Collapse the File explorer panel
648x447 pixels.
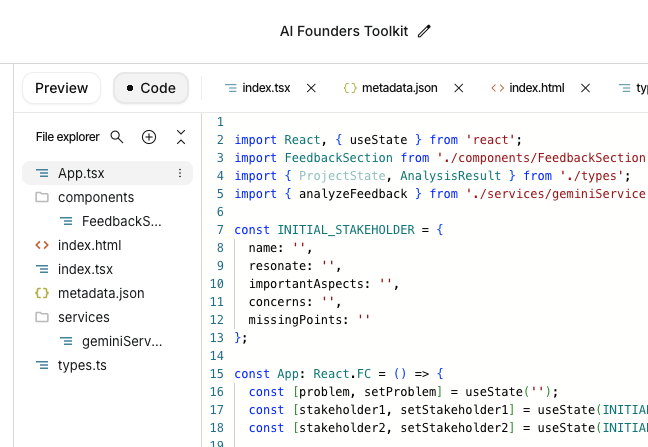[x=181, y=137]
